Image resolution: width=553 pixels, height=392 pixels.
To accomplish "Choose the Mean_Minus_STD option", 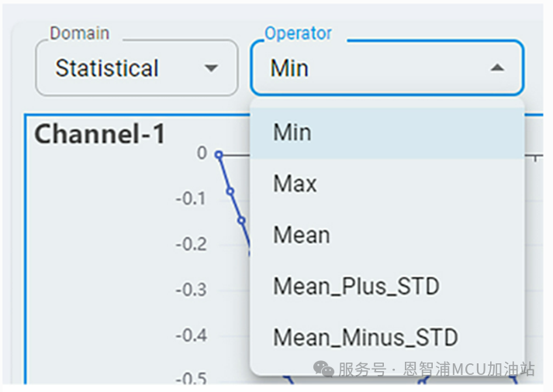I will pos(365,338).
